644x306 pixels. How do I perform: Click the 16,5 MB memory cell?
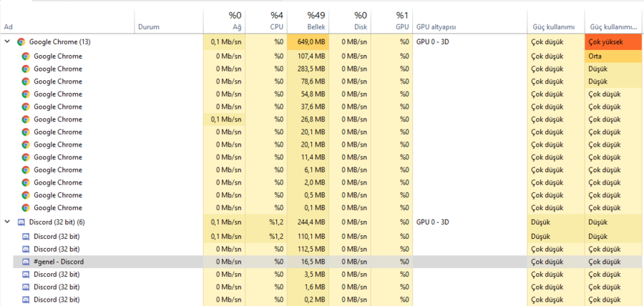coord(308,262)
